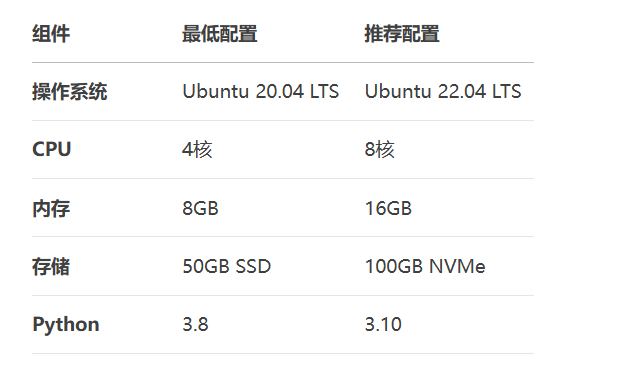Image resolution: width=619 pixels, height=369 pixels.
Task: Click the letters LTS in minimum OS cell
Action: click(324, 92)
